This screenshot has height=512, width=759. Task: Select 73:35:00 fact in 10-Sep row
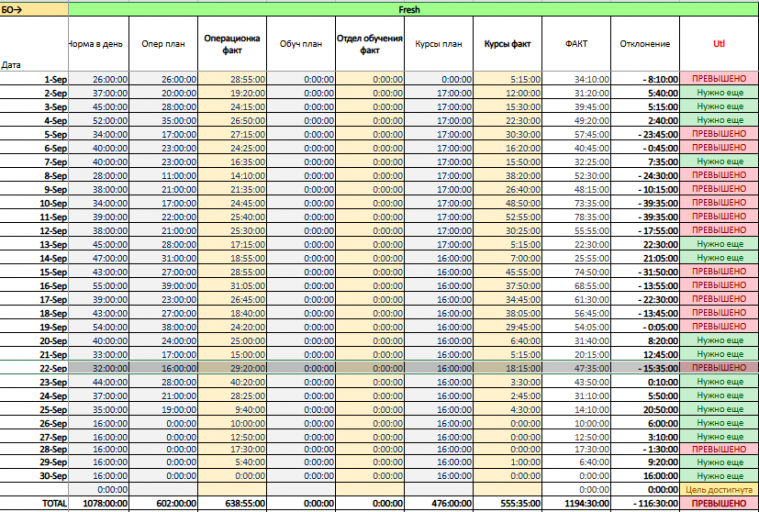coord(576,203)
